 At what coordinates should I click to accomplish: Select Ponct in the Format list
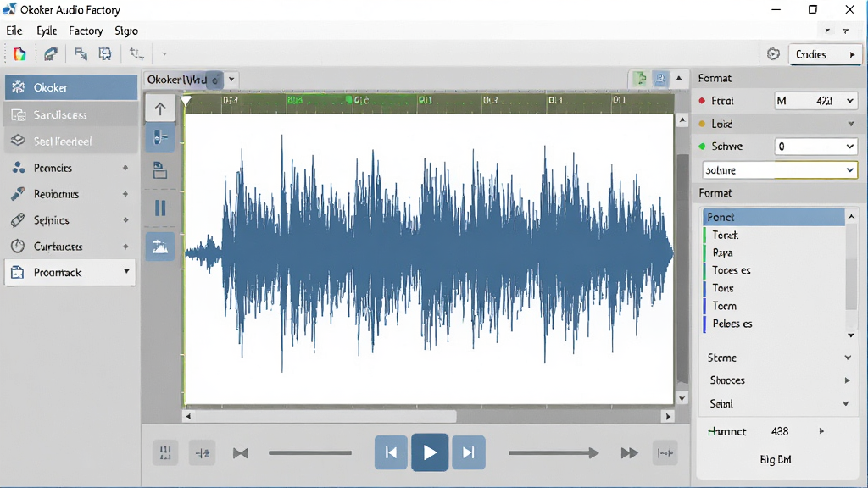point(774,217)
